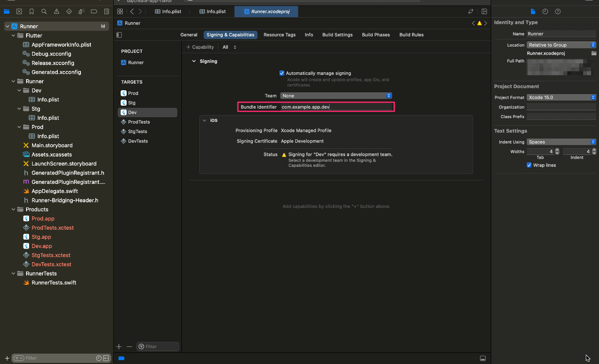
Task: Collapse the iOS signing subsection
Action: 205,121
